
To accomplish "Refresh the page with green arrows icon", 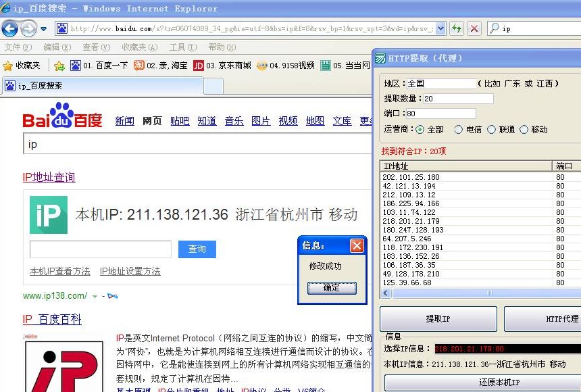I will tap(457, 28).
